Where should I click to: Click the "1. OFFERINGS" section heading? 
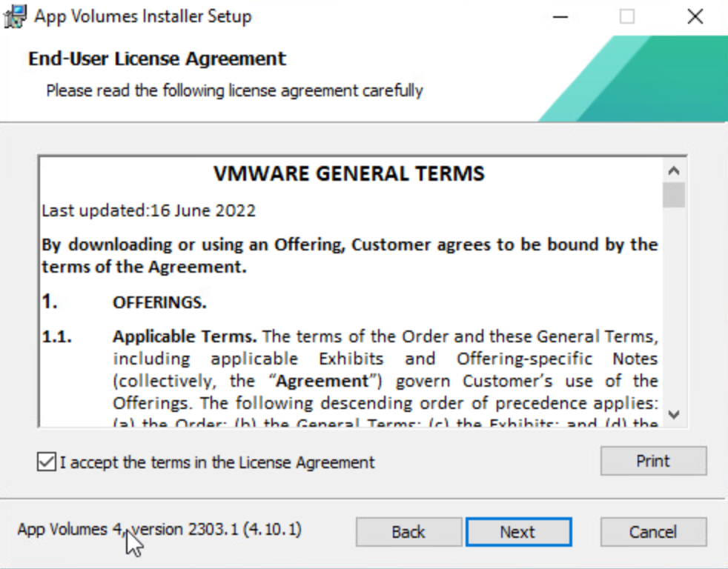159,303
